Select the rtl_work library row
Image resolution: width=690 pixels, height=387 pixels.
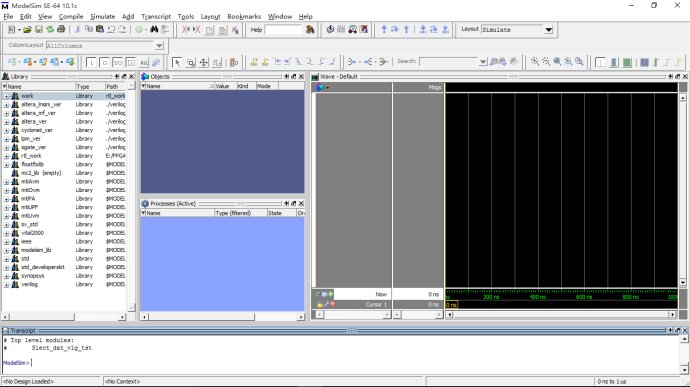[64, 156]
